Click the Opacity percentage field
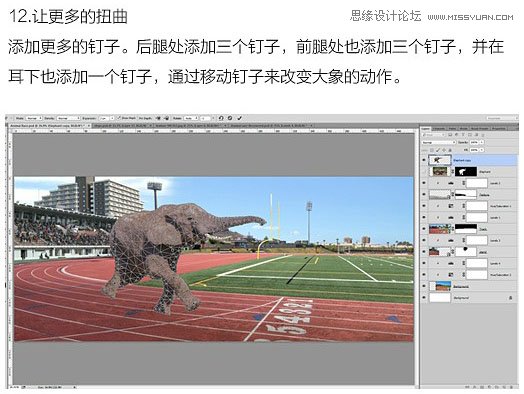The width and height of the screenshot is (524, 394). [x=474, y=142]
